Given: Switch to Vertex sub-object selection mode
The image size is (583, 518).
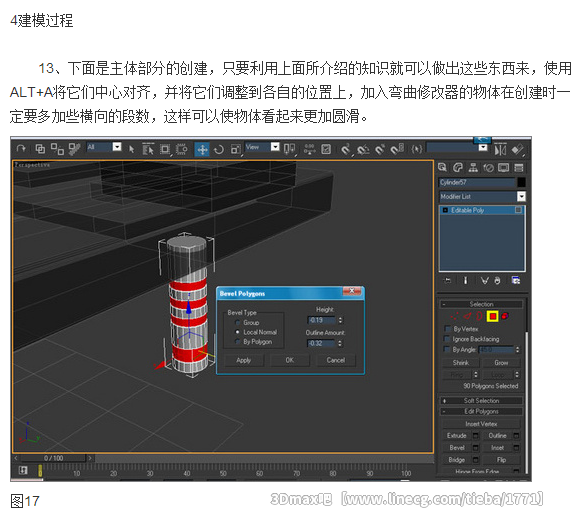Looking at the screenshot, I should (454, 316).
